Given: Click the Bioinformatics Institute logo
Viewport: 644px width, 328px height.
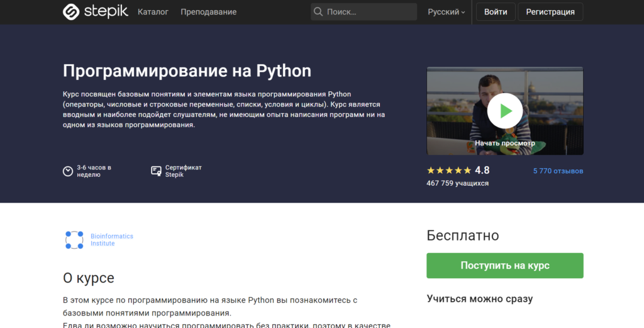Looking at the screenshot, I should [74, 240].
